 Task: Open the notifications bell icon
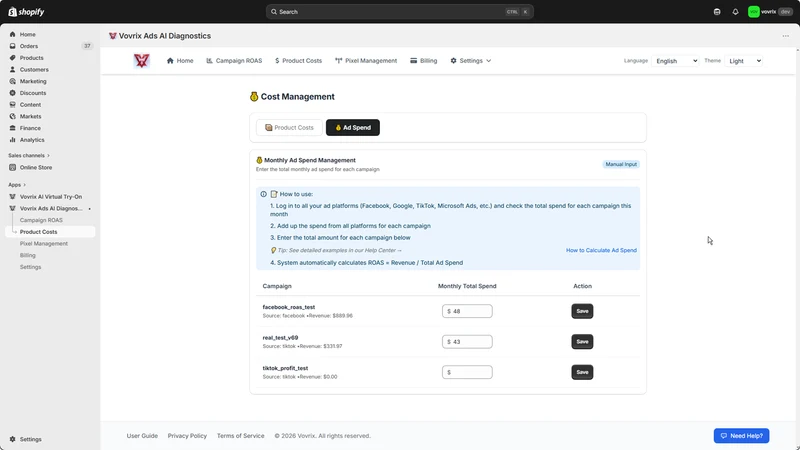(x=735, y=12)
